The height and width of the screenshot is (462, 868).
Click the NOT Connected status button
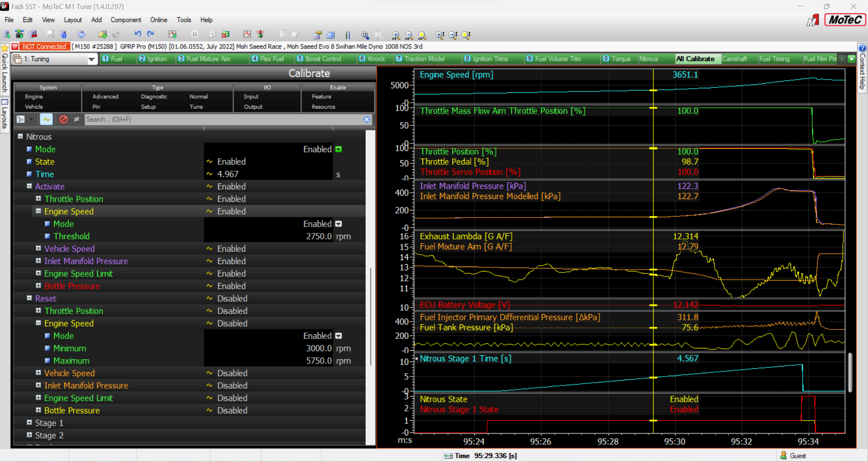tap(44, 47)
